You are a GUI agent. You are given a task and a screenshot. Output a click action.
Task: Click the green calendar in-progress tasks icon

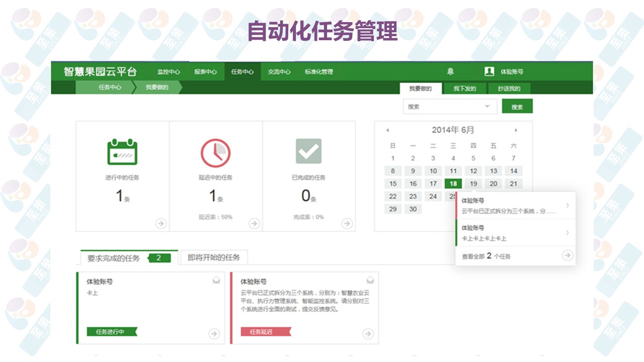tap(122, 151)
